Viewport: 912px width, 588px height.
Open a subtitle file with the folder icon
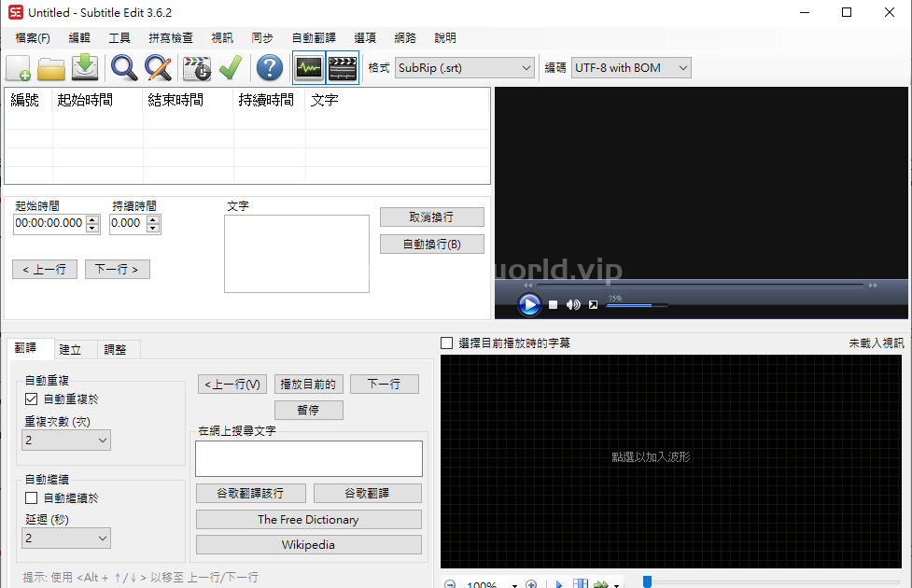click(x=51, y=68)
